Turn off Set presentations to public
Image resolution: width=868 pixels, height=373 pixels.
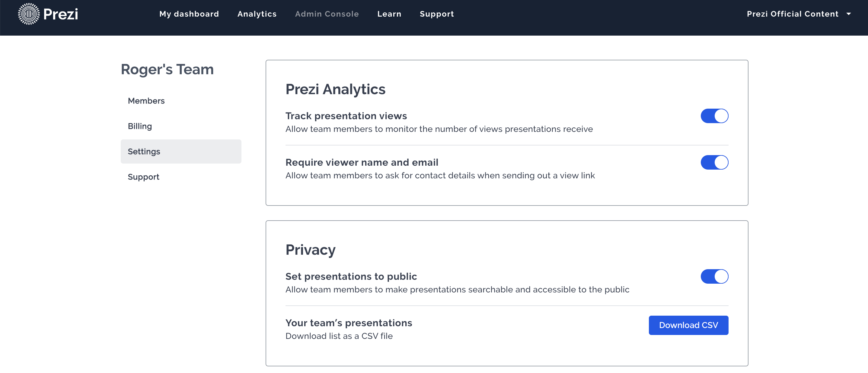pos(714,276)
